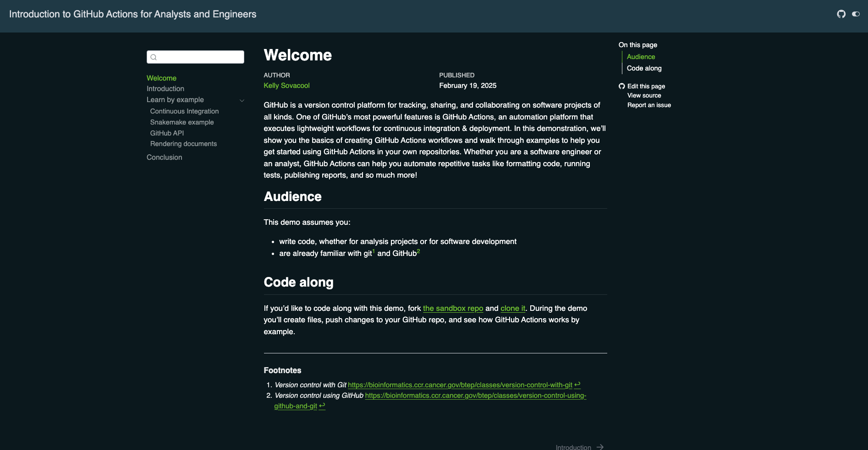This screenshot has width=868, height=450.
Task: Go to the Snakemake example page
Action: coord(182,122)
